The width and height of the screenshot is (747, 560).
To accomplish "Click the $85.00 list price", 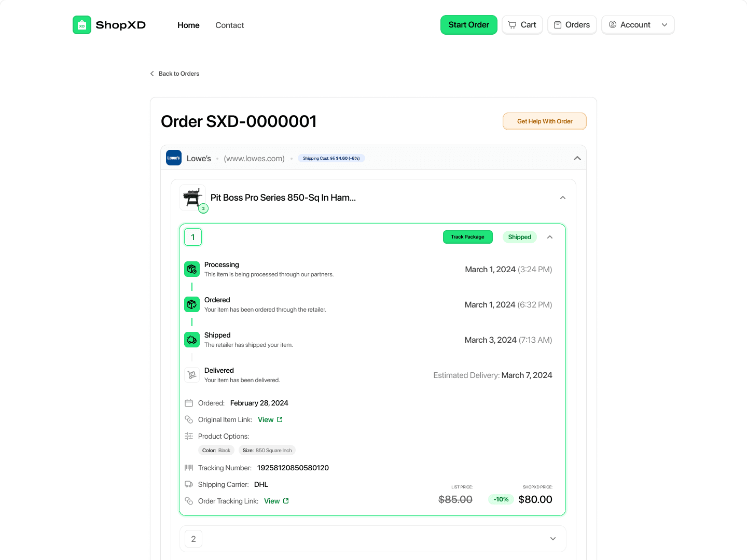I will (455, 499).
